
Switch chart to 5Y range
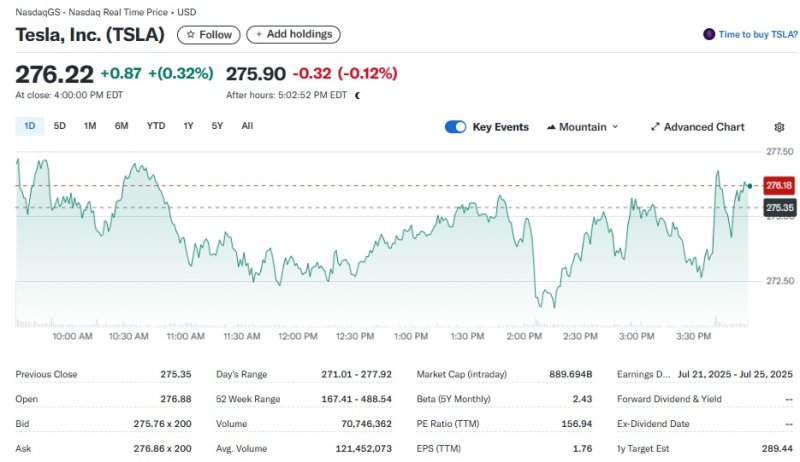217,126
